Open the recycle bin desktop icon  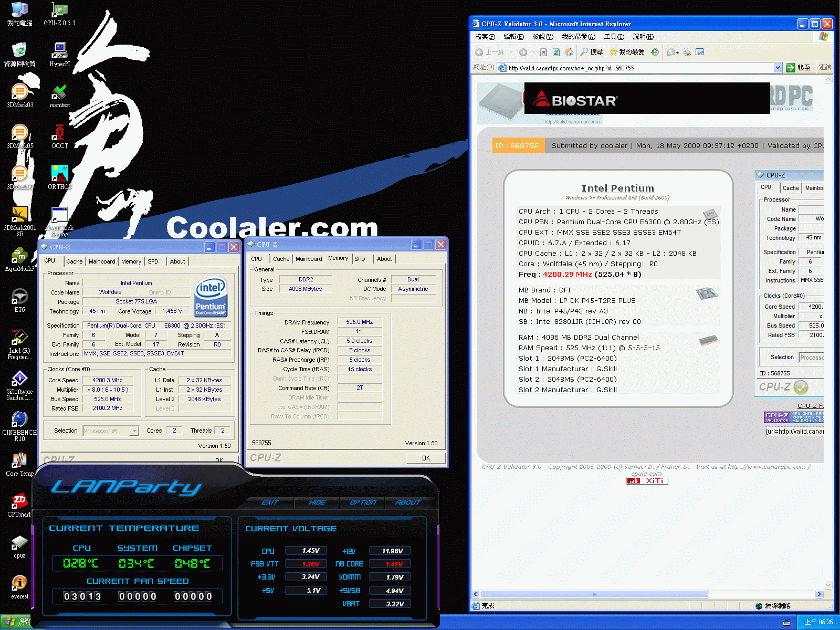coord(20,55)
